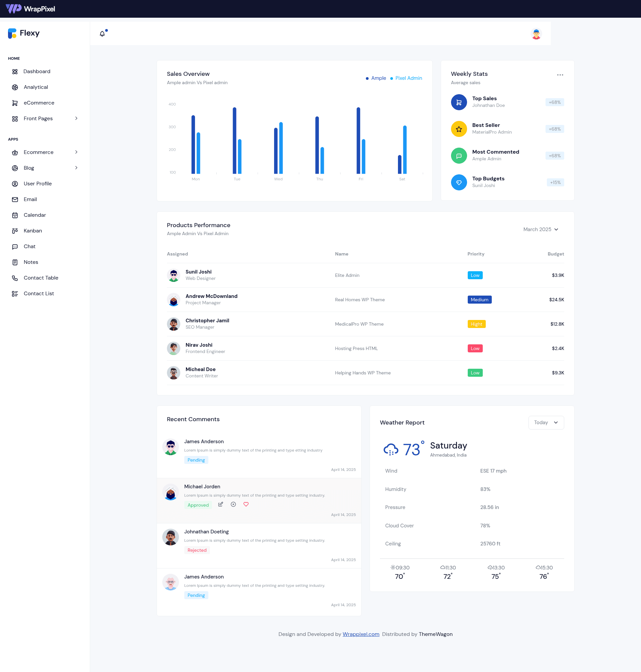The width and height of the screenshot is (641, 672).
Task: Like Michael Jorden's comment with the heart icon
Action: (x=246, y=504)
